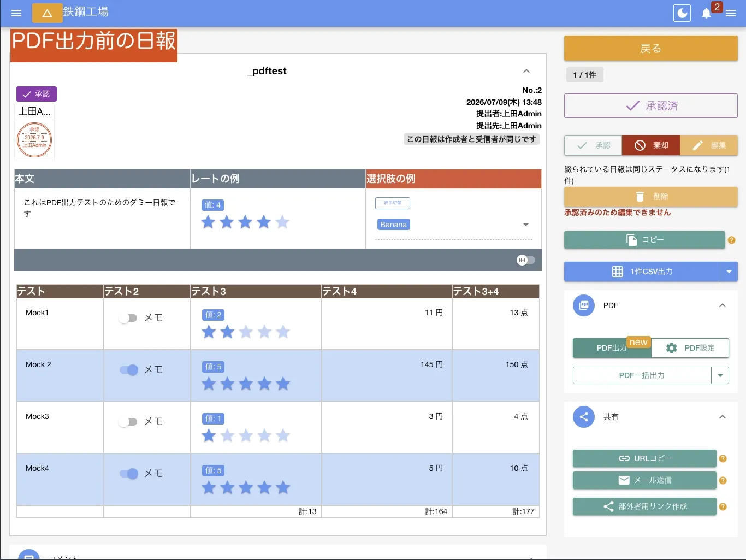
Task: Collapse the _pdftest report header chevron
Action: [526, 71]
